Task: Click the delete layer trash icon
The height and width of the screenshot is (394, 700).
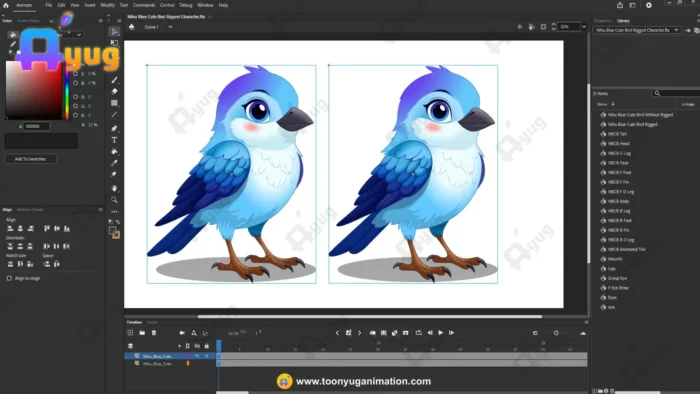Action: click(x=154, y=333)
